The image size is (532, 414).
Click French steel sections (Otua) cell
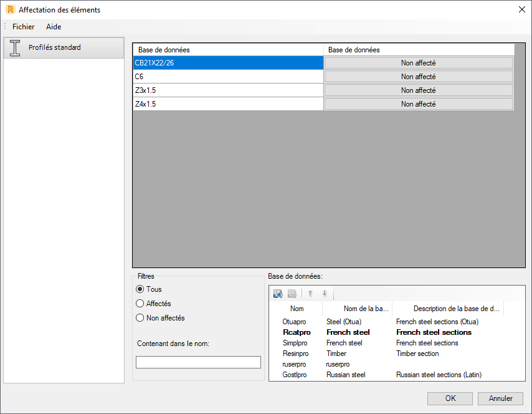pos(437,322)
